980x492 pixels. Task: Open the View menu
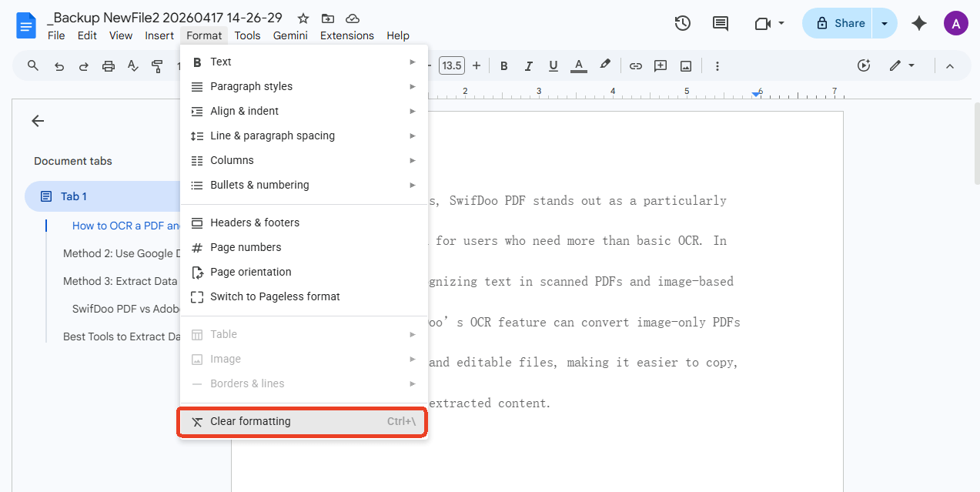tap(121, 35)
